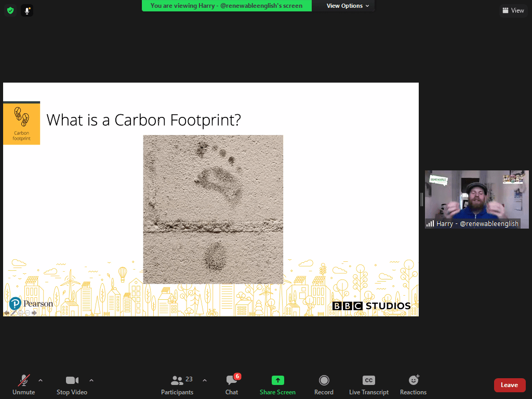Click the green encryption shield icon
This screenshot has width=532, height=399.
tap(10, 10)
